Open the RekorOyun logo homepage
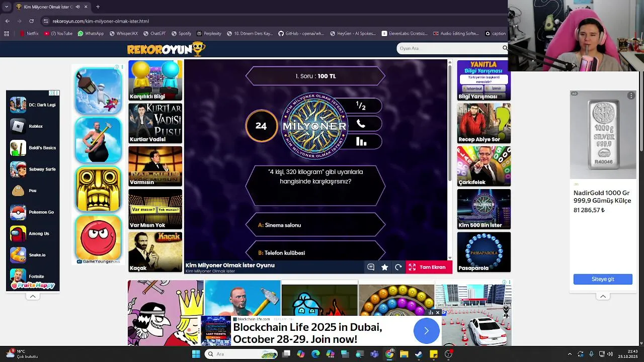The width and height of the screenshot is (644, 362). (166, 49)
